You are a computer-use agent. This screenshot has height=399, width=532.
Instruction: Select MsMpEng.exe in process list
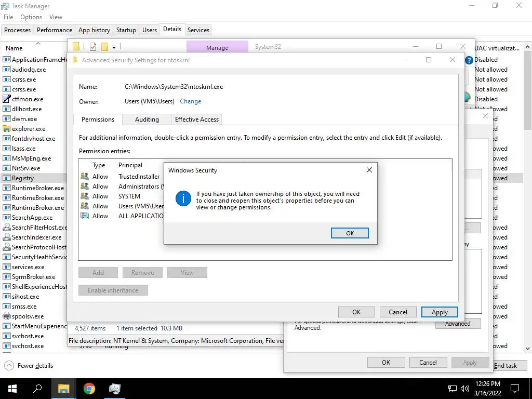coord(31,158)
